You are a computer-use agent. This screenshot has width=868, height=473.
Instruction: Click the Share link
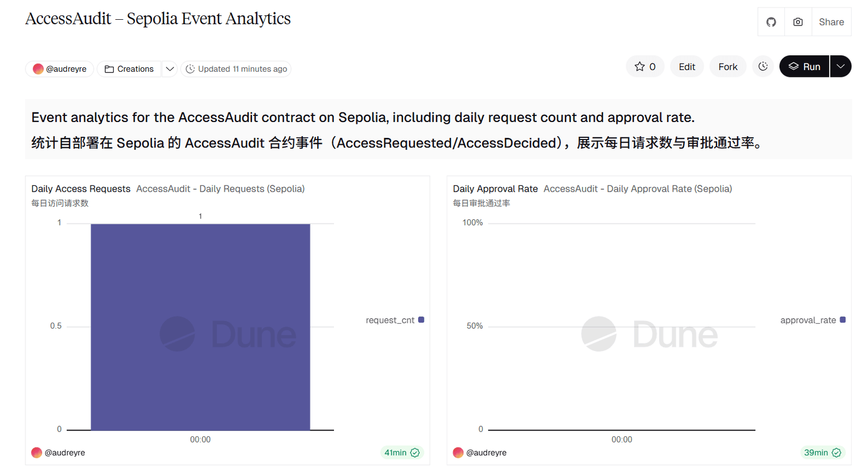click(831, 21)
